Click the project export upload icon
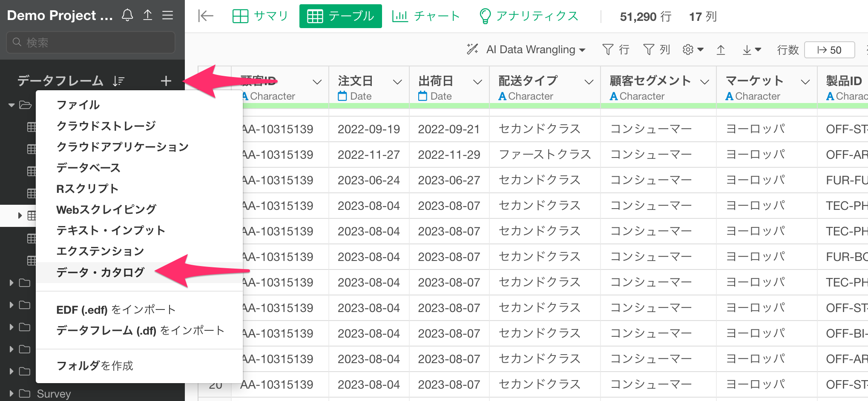The image size is (868, 401). coord(147,15)
